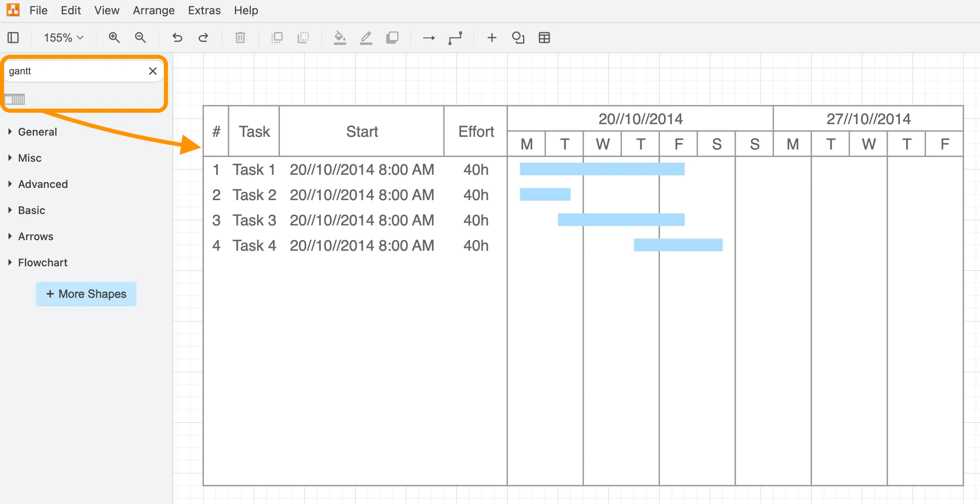This screenshot has height=504, width=980.
Task: Select the Delete tool in the toolbar
Action: point(240,38)
